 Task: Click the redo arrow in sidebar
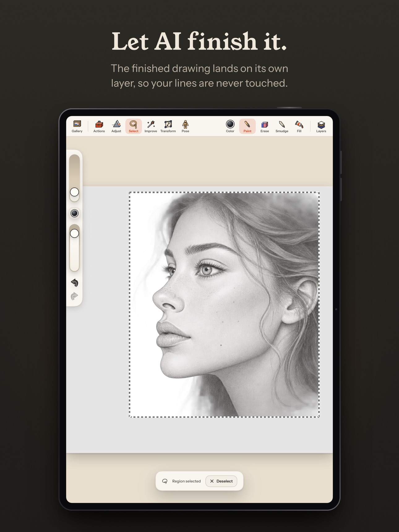[75, 296]
